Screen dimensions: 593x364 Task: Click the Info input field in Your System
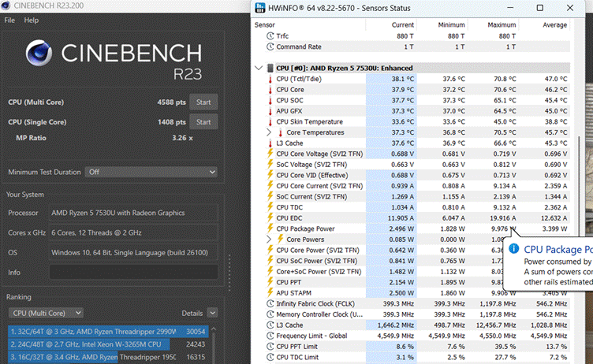(133, 272)
